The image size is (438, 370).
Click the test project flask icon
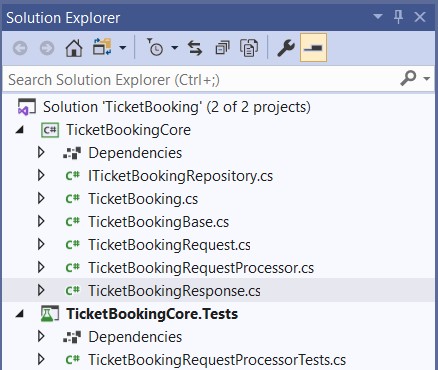coord(50,314)
